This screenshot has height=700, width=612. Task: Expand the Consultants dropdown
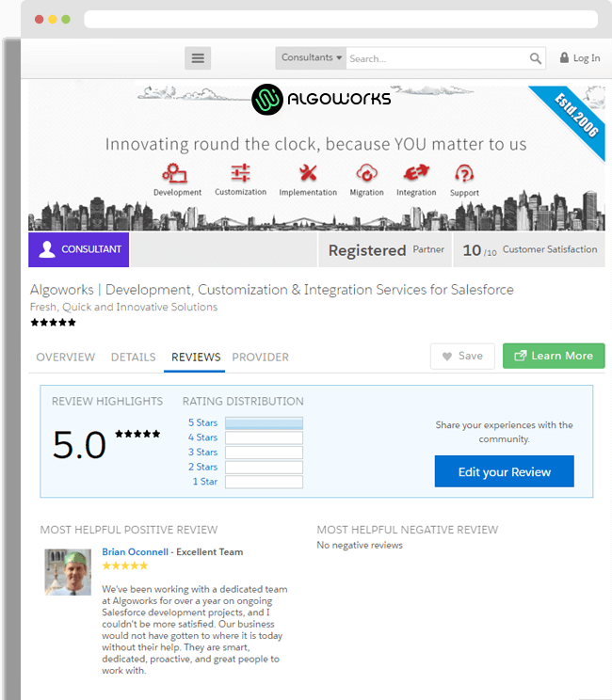(x=312, y=58)
